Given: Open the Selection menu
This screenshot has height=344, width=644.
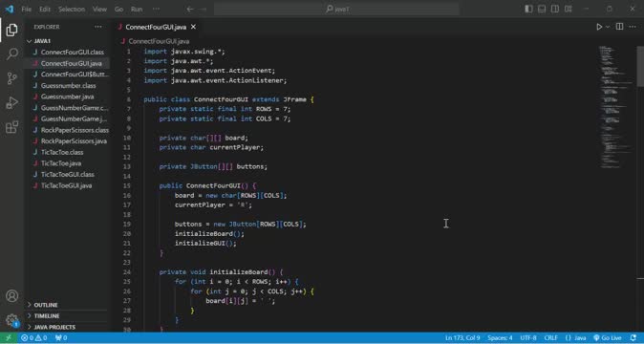Looking at the screenshot, I should 72,9.
